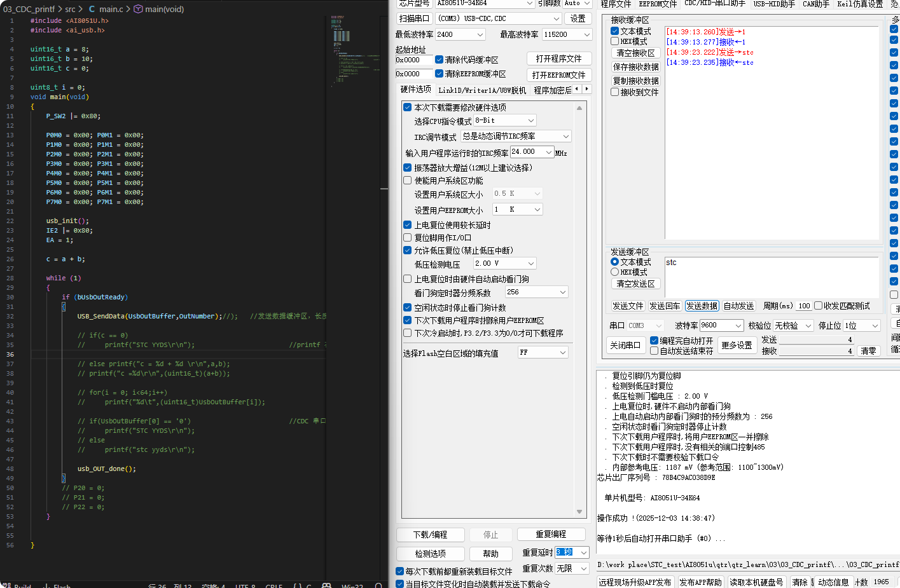Click the accounts icon beside Win32 indicator
This screenshot has height=588, width=900.
(x=326, y=584)
